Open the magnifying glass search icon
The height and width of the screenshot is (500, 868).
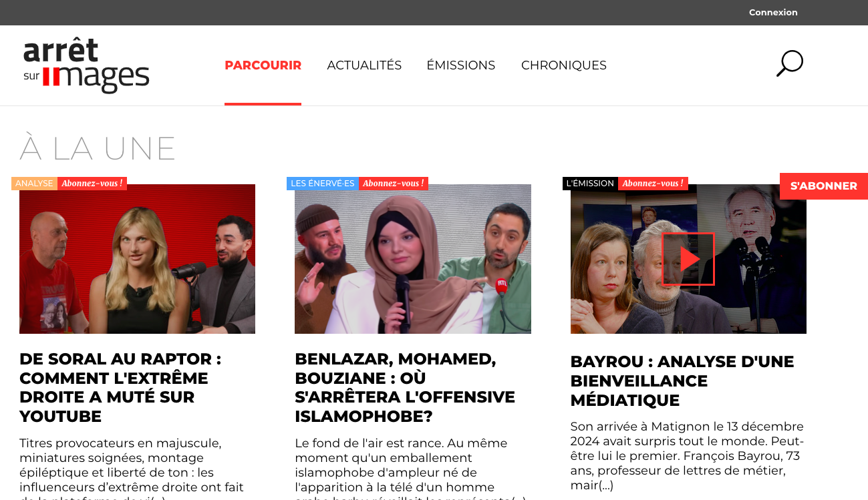[x=789, y=63]
